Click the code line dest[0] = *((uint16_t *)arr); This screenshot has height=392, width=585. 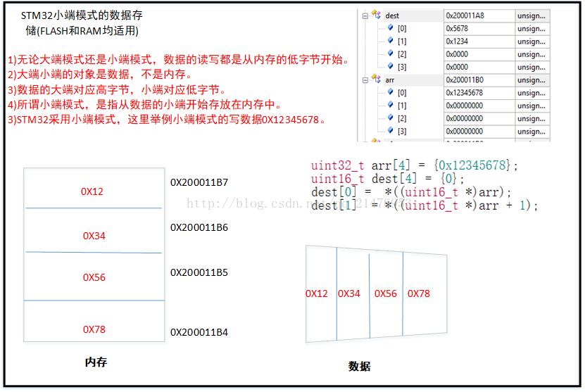pos(411,192)
